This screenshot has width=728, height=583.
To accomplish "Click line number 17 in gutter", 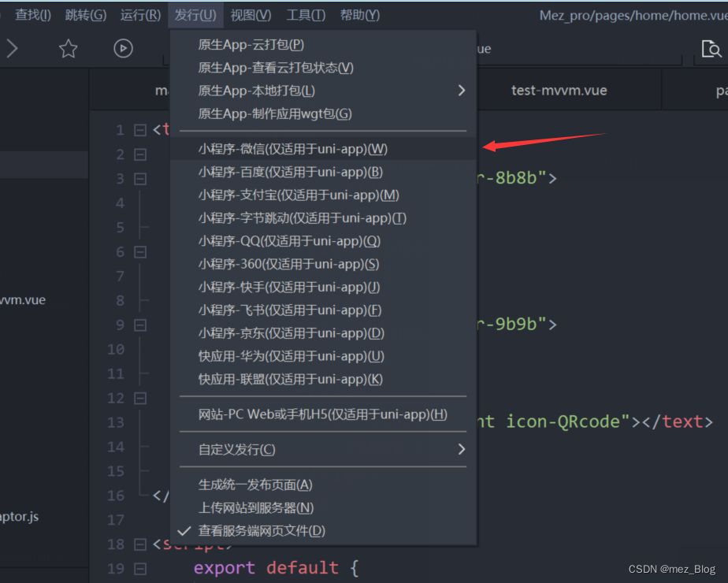I will point(116,520).
